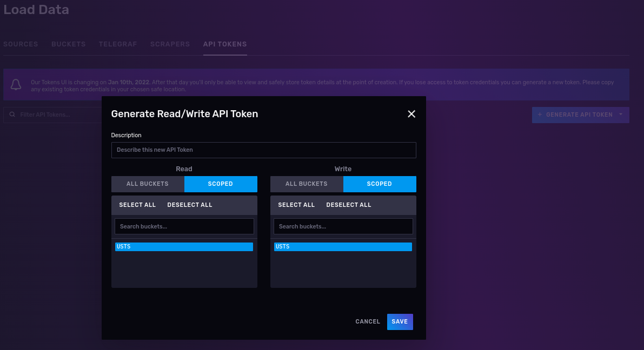Go to the Telegraf tab
This screenshot has height=350, width=644.
118,44
